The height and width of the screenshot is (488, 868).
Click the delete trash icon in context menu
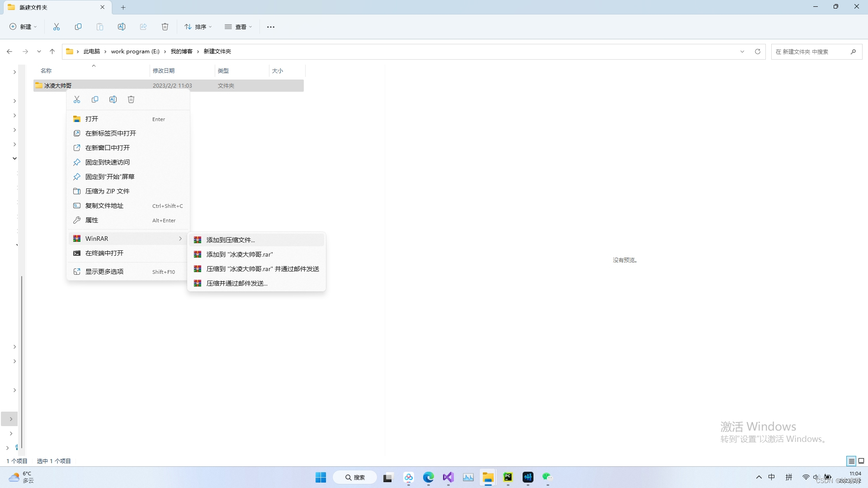[131, 99]
